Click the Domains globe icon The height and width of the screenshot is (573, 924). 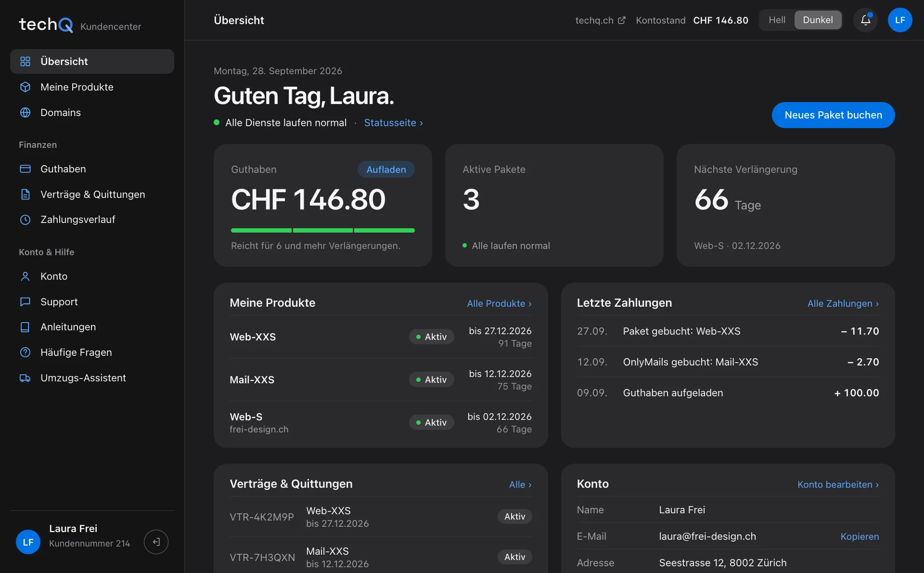pos(25,113)
